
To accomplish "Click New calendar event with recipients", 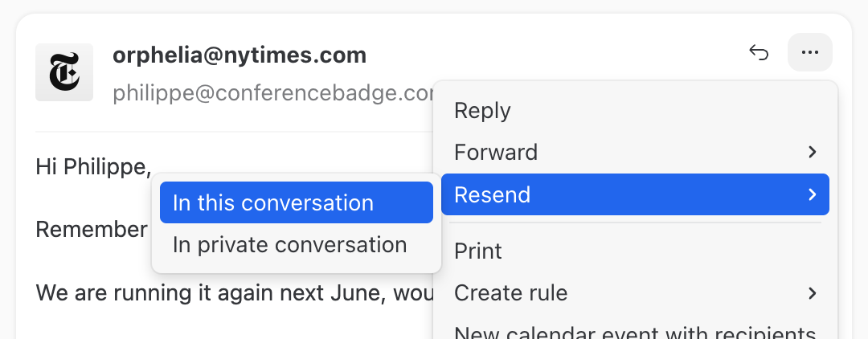I will 635,333.
